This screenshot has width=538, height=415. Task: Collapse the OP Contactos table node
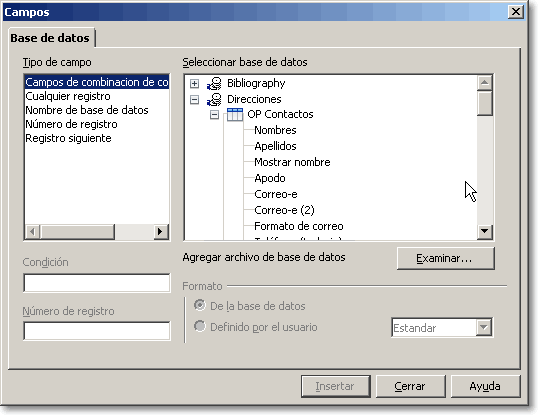point(214,115)
